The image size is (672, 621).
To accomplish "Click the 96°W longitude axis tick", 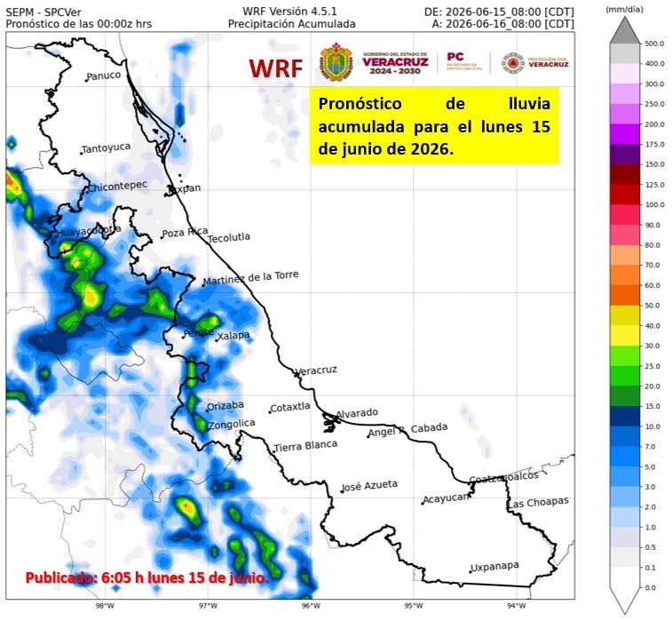I will pyautogui.click(x=311, y=606).
